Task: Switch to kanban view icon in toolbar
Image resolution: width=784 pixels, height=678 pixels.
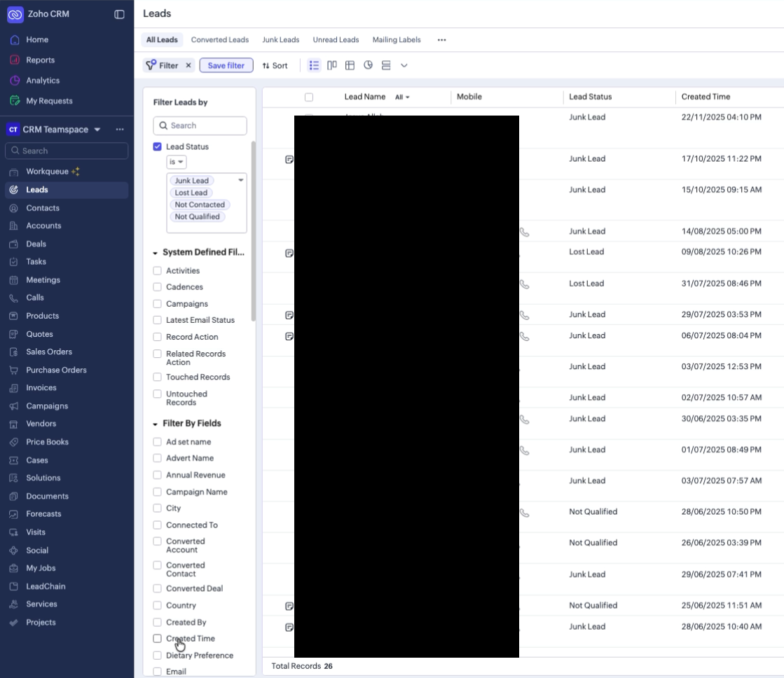Action: point(332,66)
